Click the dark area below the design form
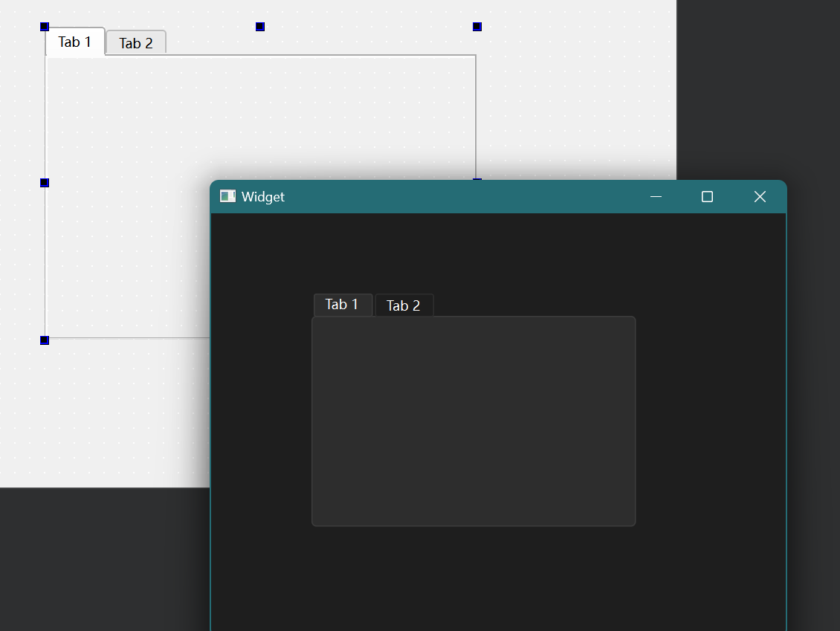This screenshot has height=631, width=840. 104,557
